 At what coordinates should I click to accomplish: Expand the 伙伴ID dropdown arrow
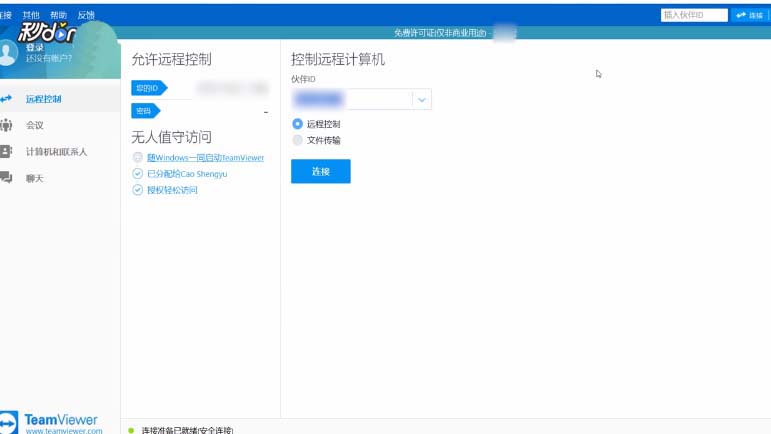click(421, 100)
